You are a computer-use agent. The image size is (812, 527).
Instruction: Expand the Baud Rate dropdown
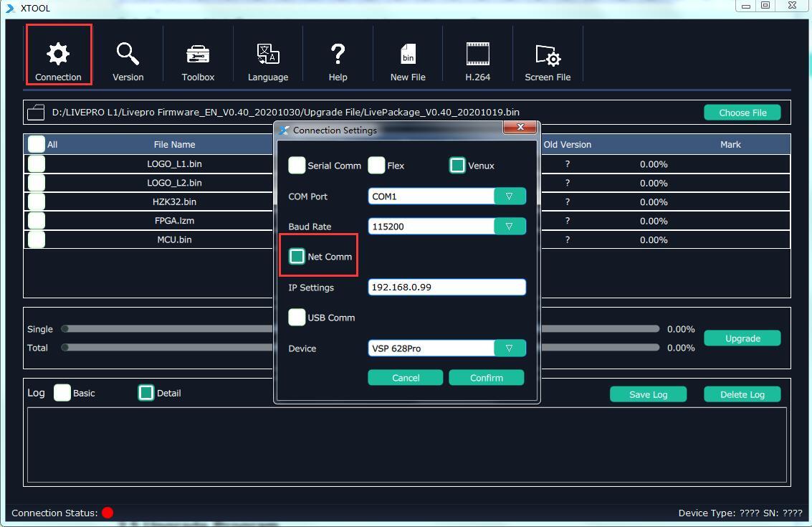[509, 226]
